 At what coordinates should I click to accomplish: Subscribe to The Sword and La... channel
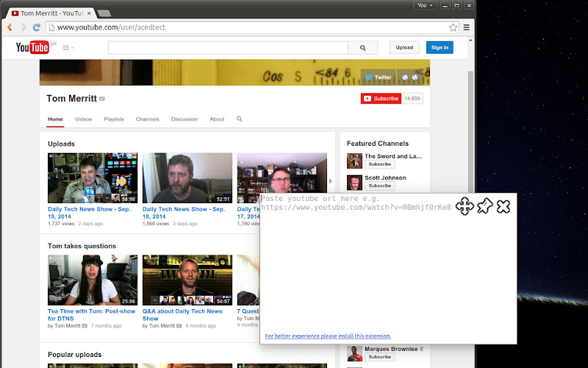[379, 164]
